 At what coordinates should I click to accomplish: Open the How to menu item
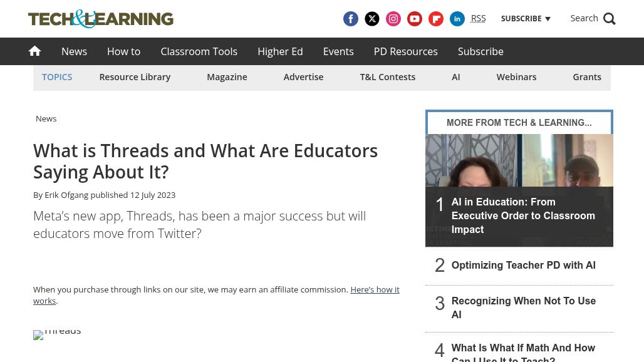coord(123,51)
